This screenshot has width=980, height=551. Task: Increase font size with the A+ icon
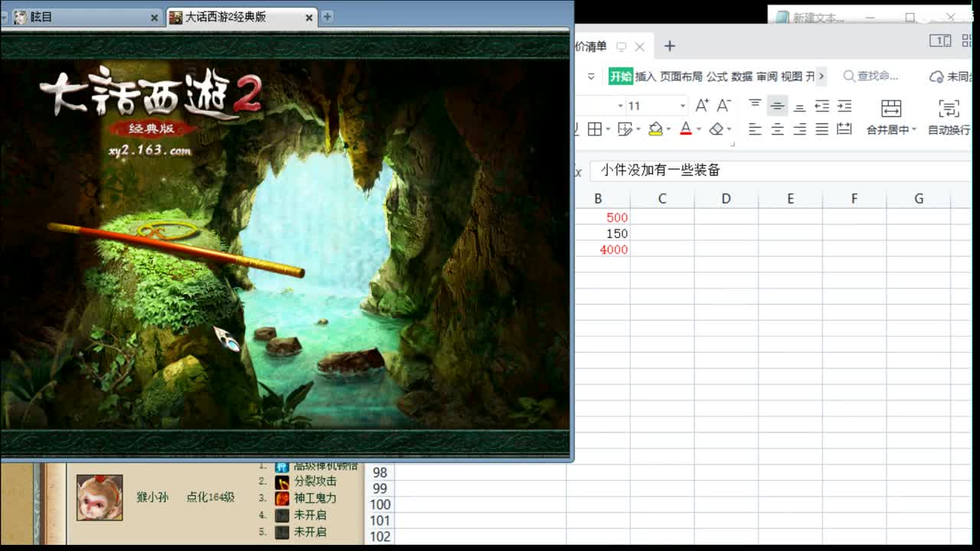pos(701,106)
